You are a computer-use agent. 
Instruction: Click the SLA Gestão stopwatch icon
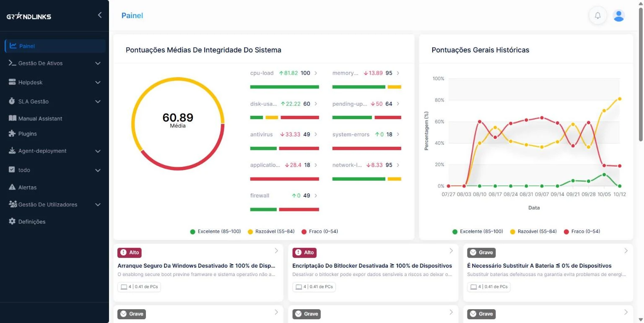[x=12, y=101]
